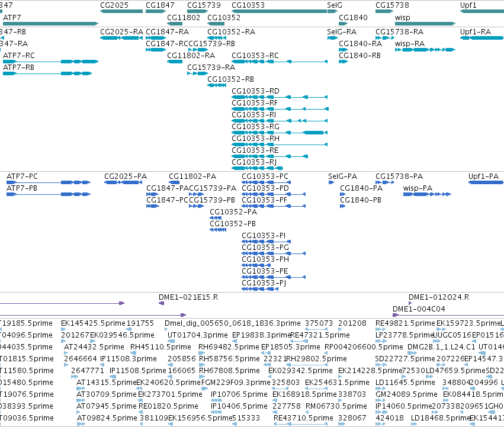This screenshot has width=504, height=427.
Task: Select protein CG10352-PA
Action: (216, 218)
